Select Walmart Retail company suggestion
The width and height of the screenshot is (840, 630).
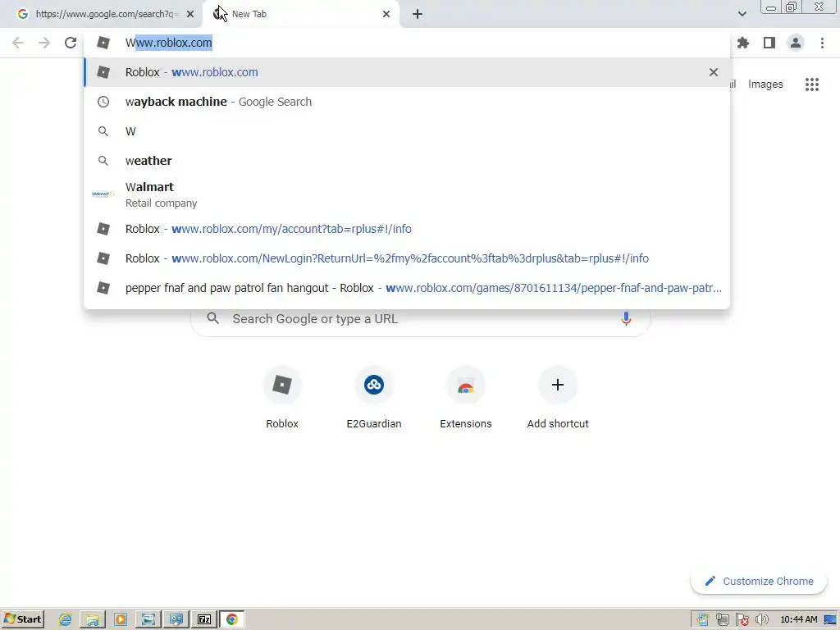tap(407, 194)
